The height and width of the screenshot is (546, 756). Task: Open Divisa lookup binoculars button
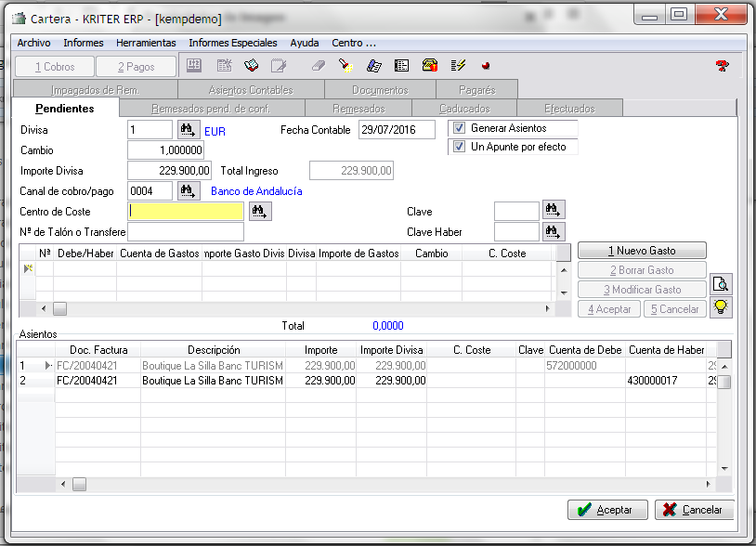[x=189, y=130]
